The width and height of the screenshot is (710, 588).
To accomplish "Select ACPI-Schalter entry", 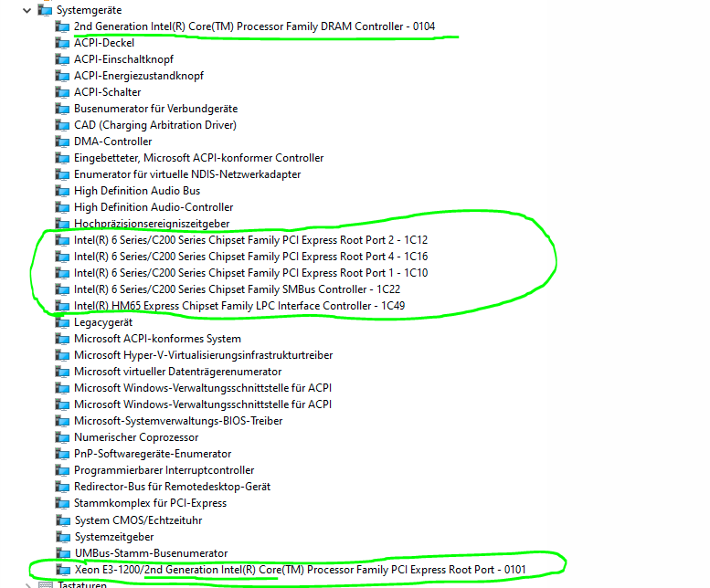I will tap(107, 92).
